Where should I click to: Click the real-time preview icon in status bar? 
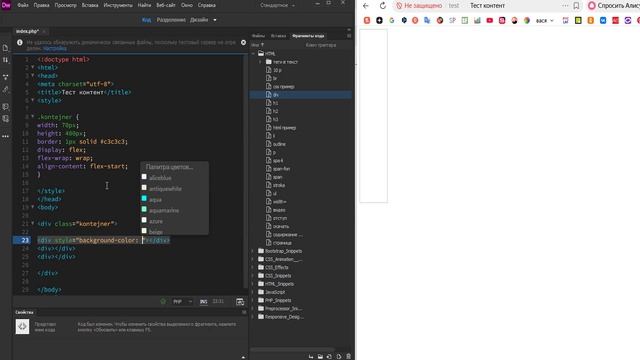point(240,302)
